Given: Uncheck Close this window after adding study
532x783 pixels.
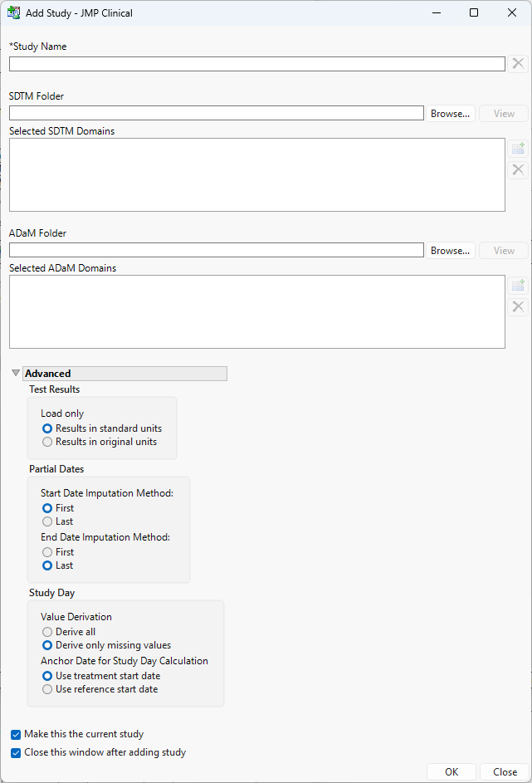Looking at the screenshot, I should point(17,753).
